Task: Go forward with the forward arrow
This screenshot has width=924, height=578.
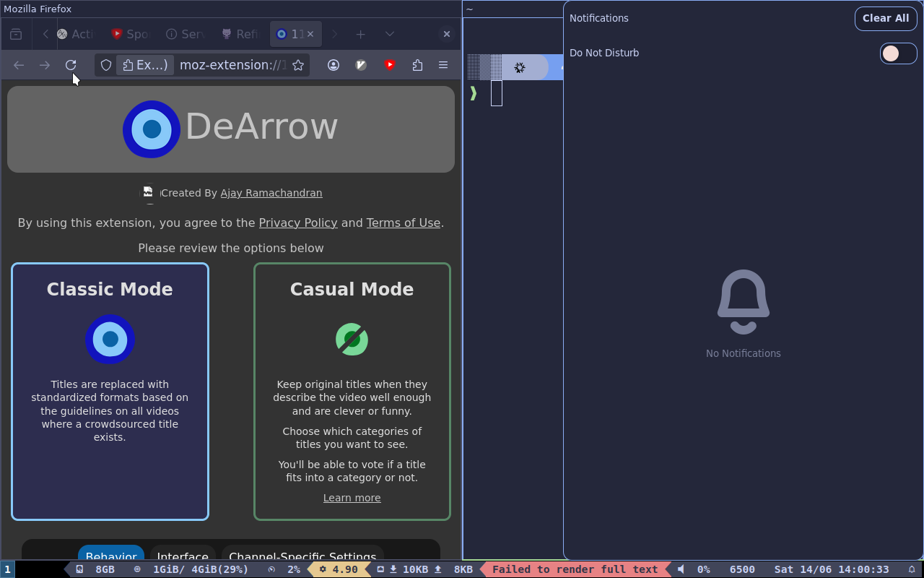Action: pyautogui.click(x=45, y=65)
